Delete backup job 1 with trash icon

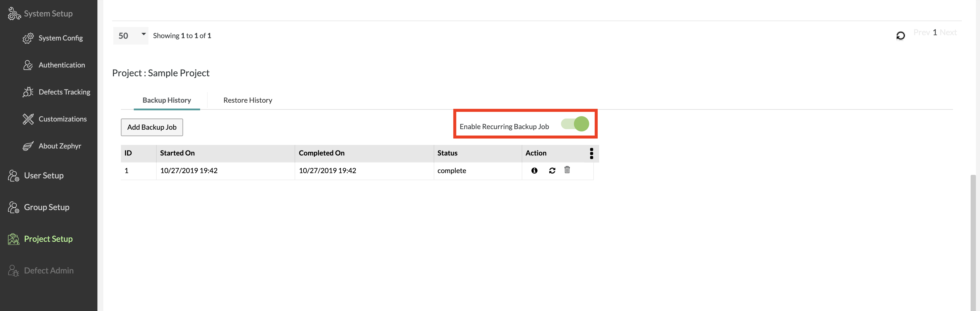pyautogui.click(x=567, y=170)
